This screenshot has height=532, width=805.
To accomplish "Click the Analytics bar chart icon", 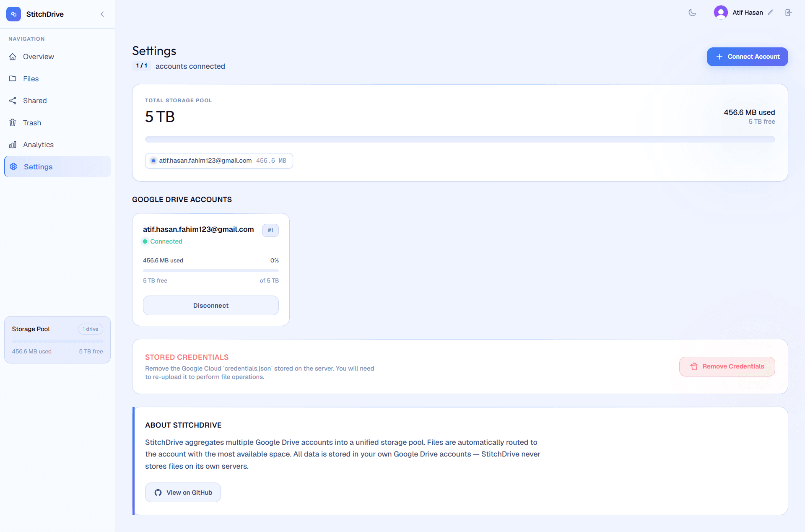I will coord(13,145).
